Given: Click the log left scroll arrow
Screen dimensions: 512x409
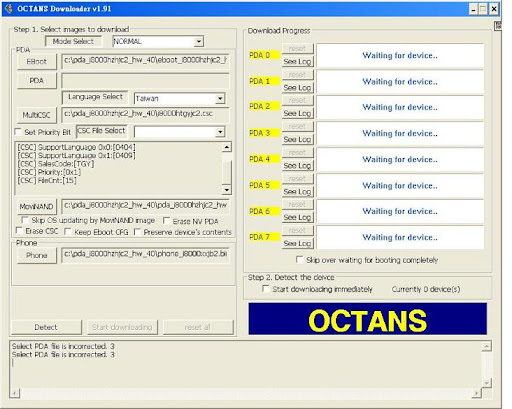Looking at the screenshot, I should coord(14,393).
